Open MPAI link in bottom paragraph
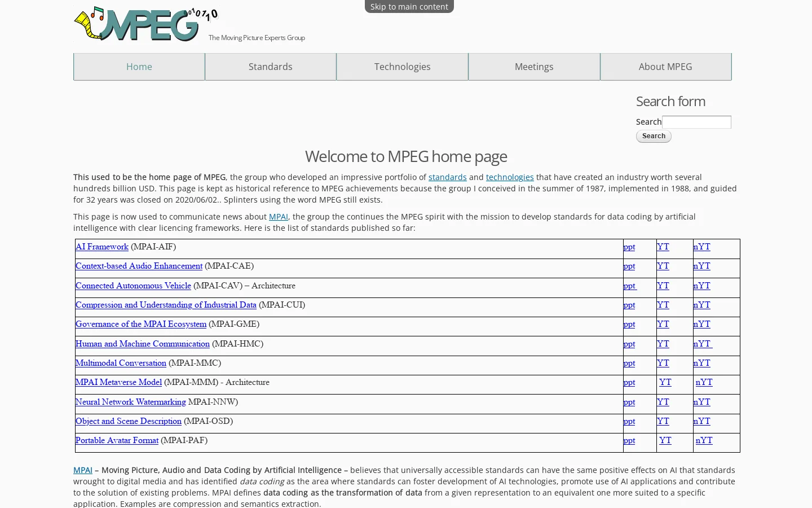Image resolution: width=812 pixels, height=508 pixels. 83,470
